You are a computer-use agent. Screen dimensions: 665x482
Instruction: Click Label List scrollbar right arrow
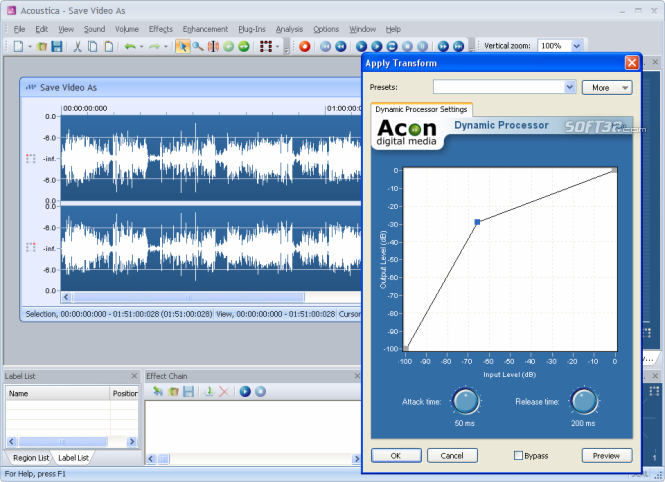132,441
